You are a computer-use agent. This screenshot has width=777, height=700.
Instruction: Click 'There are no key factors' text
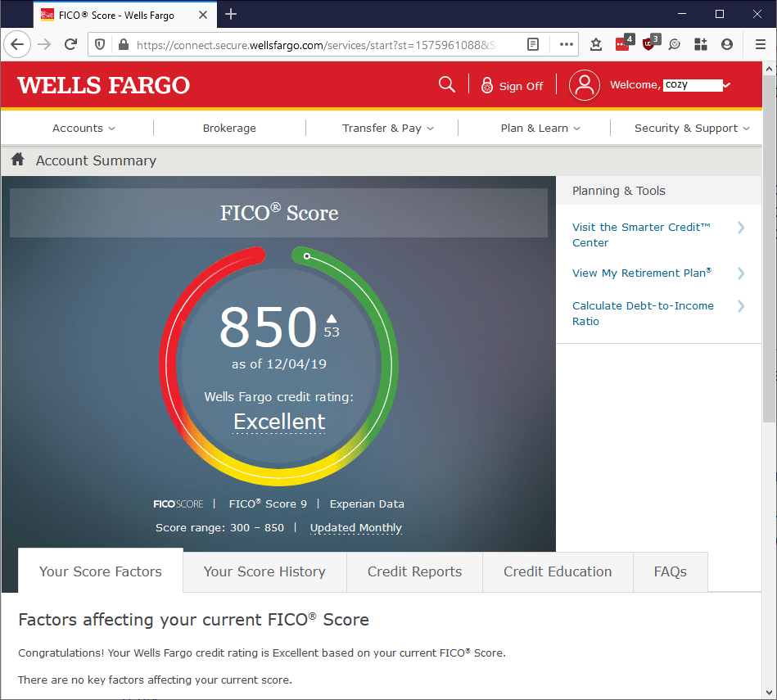[155, 680]
